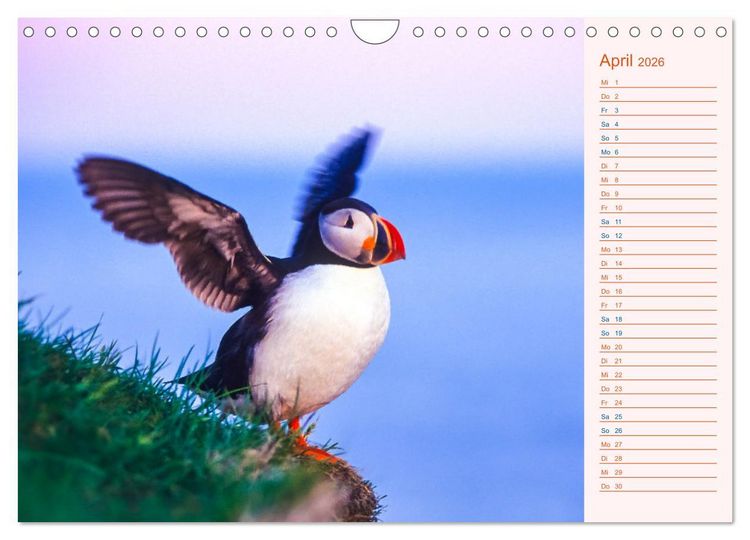Screen dimensions: 750x540
Task: Select the Mi 15 date row
Action: (658, 277)
